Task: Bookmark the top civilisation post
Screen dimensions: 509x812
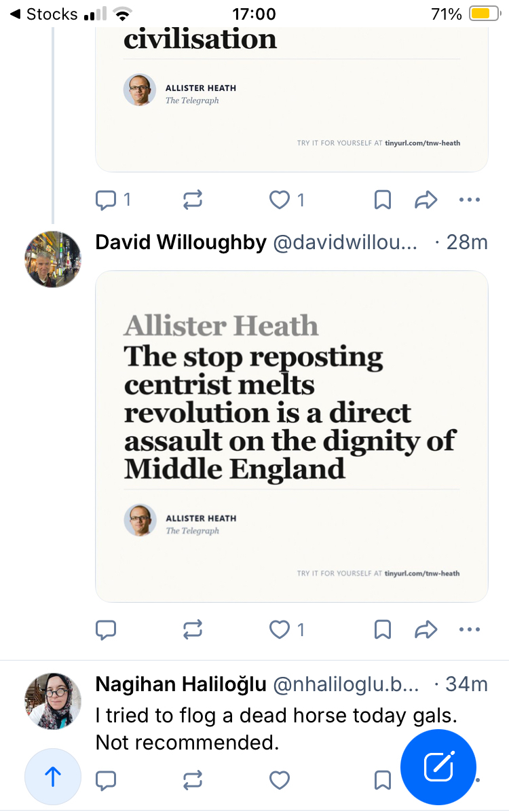Action: pos(383,200)
